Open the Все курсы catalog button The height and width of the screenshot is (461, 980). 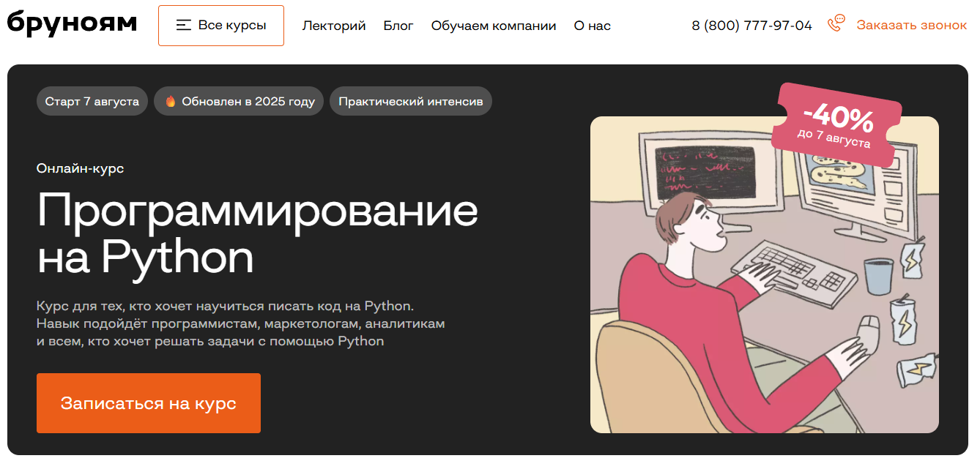tap(221, 26)
